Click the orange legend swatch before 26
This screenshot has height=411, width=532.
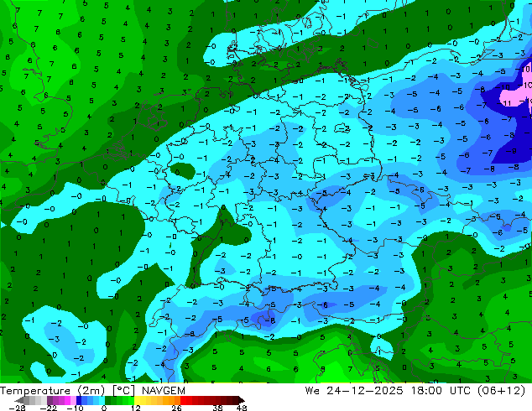click(177, 401)
